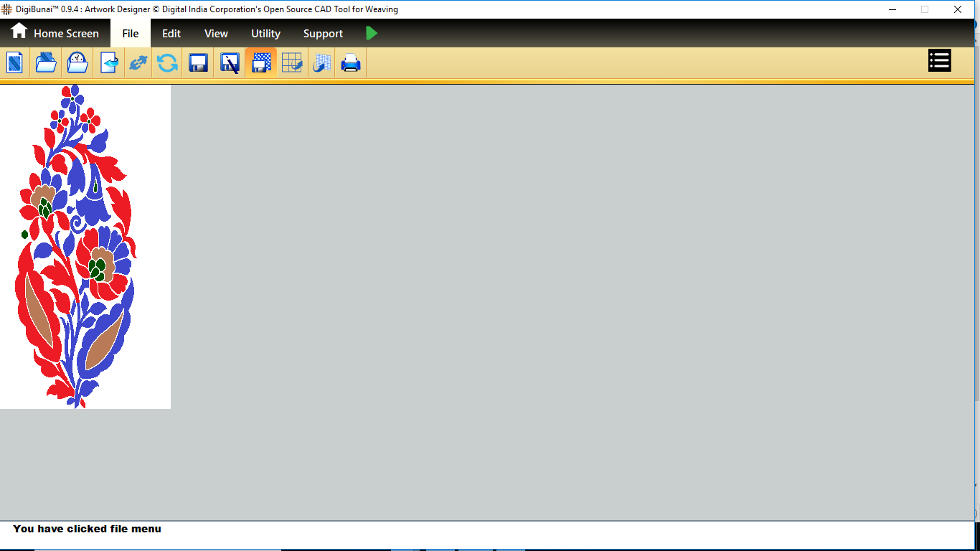Expand the list panel hamburger icon

(x=939, y=60)
